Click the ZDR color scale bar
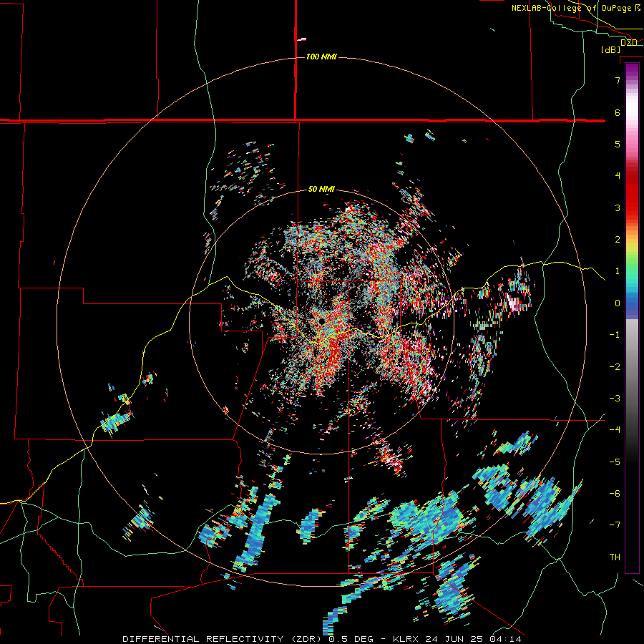 (x=632, y=318)
